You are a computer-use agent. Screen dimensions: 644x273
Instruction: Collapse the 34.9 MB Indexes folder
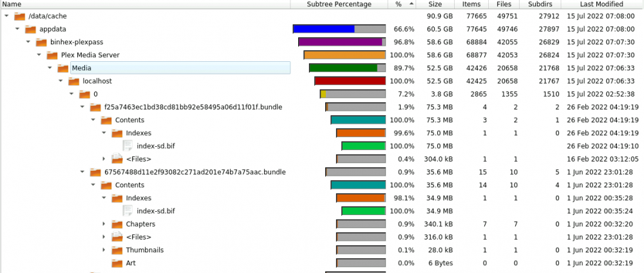104,198
